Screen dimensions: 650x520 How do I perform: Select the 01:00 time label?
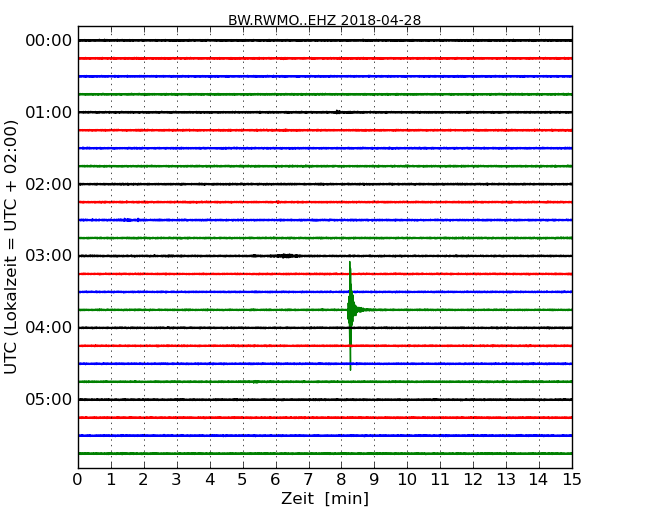(x=49, y=112)
